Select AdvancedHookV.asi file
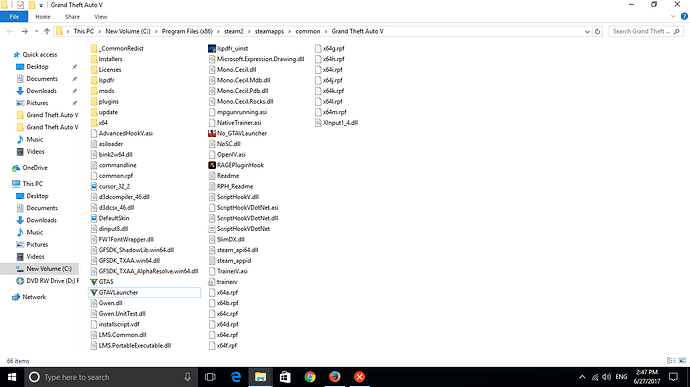The image size is (690, 387). [x=121, y=133]
